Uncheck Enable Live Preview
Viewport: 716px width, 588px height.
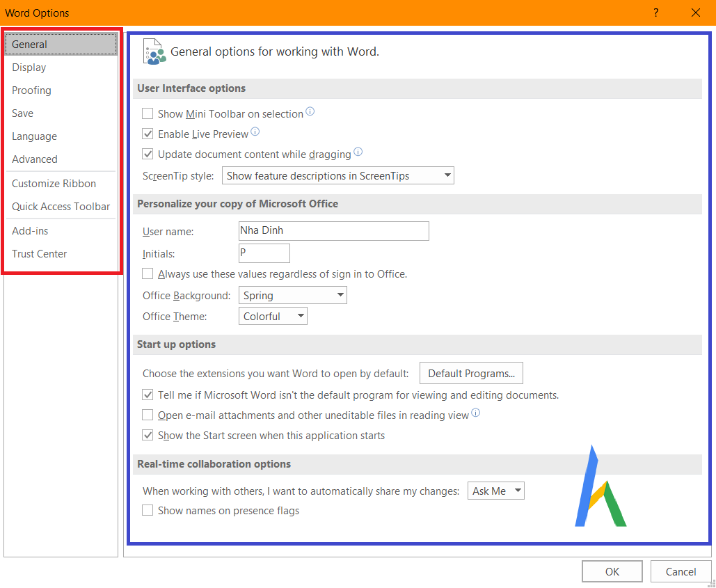148,134
